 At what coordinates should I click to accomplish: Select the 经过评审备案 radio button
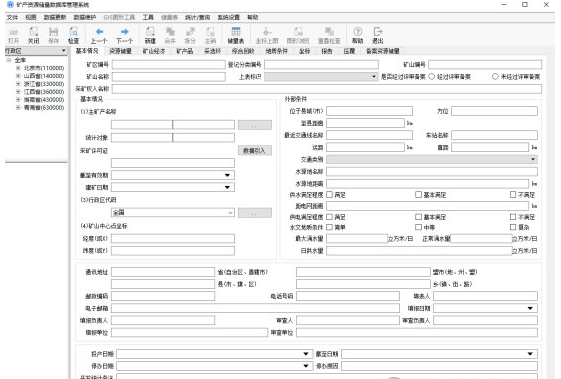(431, 76)
